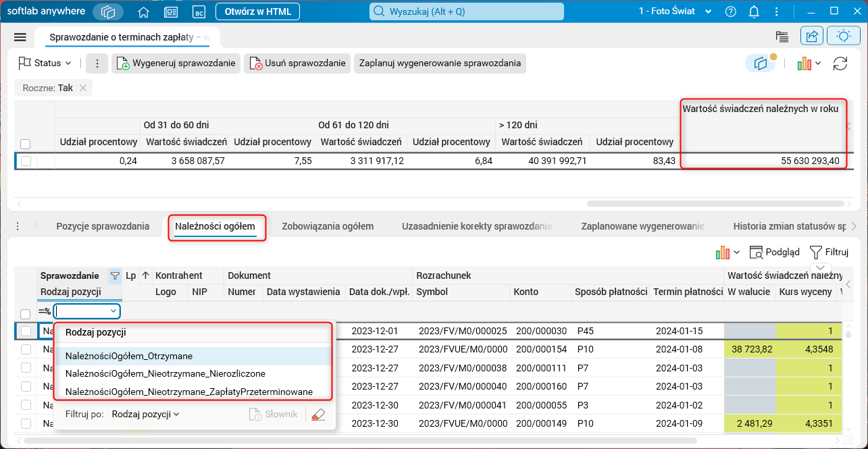Open the hamburger main menu
This screenshot has height=449, width=868.
20,37
